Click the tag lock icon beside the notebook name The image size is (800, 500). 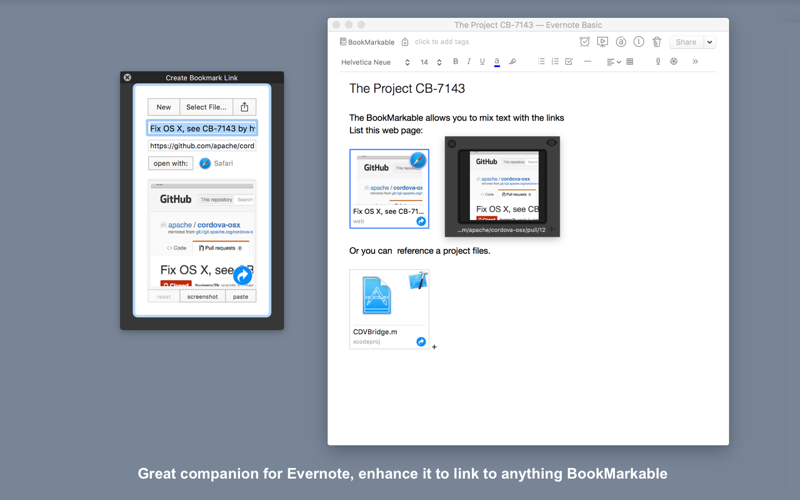[x=405, y=42]
